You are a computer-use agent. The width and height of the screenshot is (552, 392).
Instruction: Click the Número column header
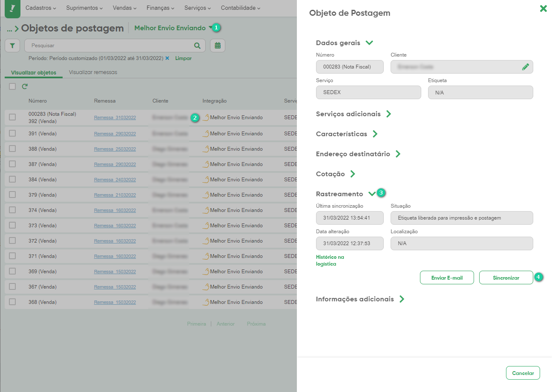[37, 101]
